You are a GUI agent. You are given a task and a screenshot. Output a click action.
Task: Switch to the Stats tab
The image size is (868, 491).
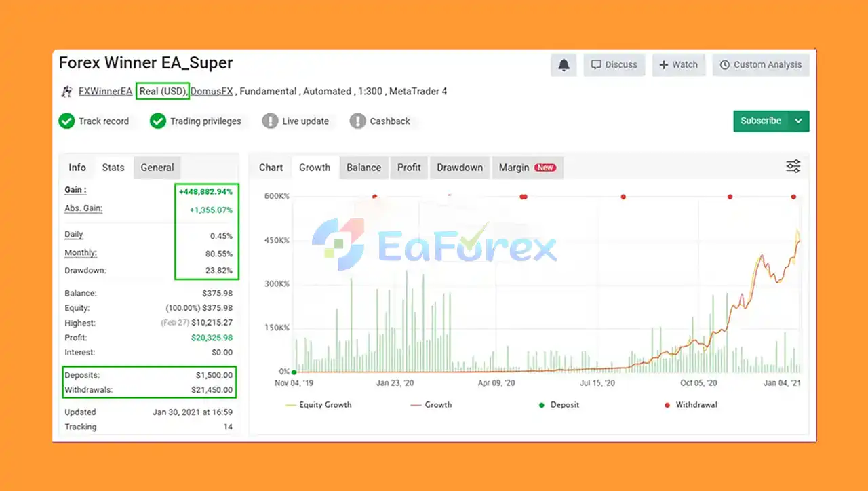(x=113, y=168)
